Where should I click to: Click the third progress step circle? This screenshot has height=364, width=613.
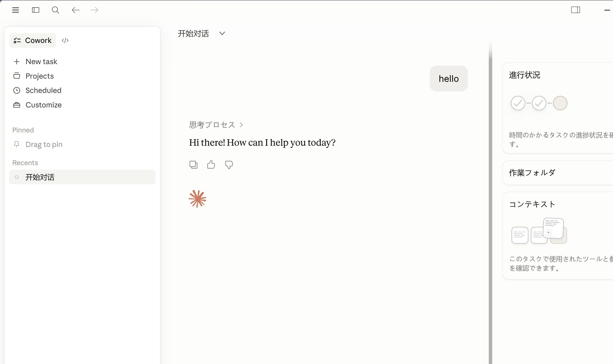coord(560,103)
